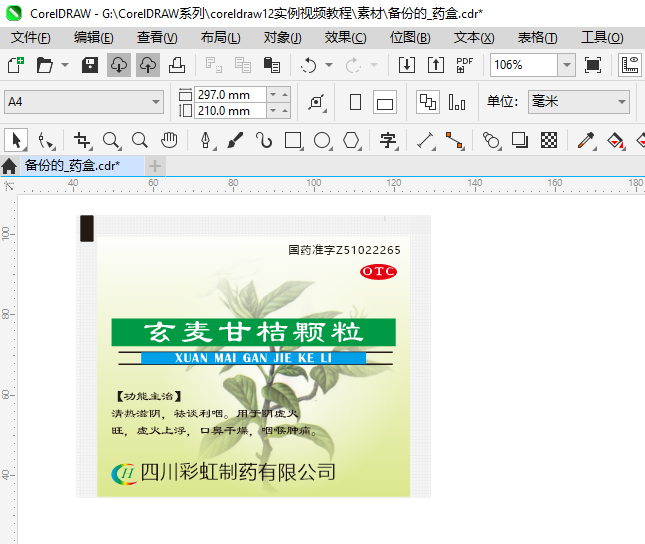Select the second magnifier tool

(140, 140)
